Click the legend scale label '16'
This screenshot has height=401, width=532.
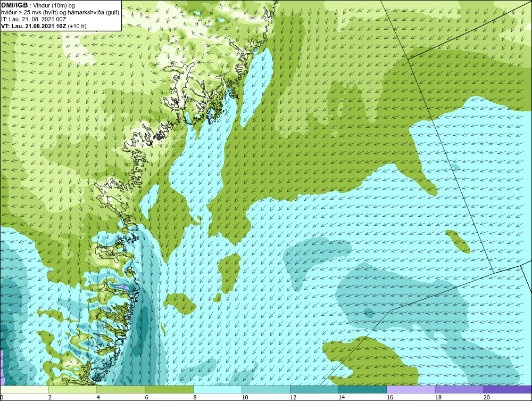tap(390, 397)
